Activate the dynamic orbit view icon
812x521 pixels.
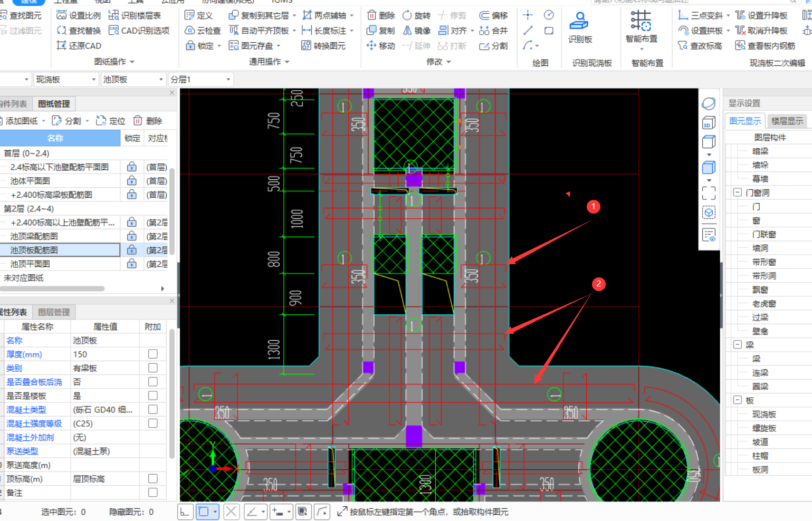709,103
